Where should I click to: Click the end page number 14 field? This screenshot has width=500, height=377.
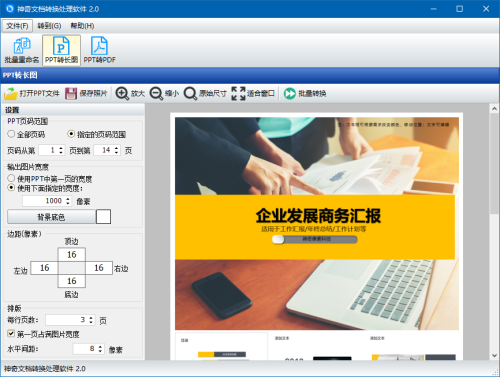point(103,150)
